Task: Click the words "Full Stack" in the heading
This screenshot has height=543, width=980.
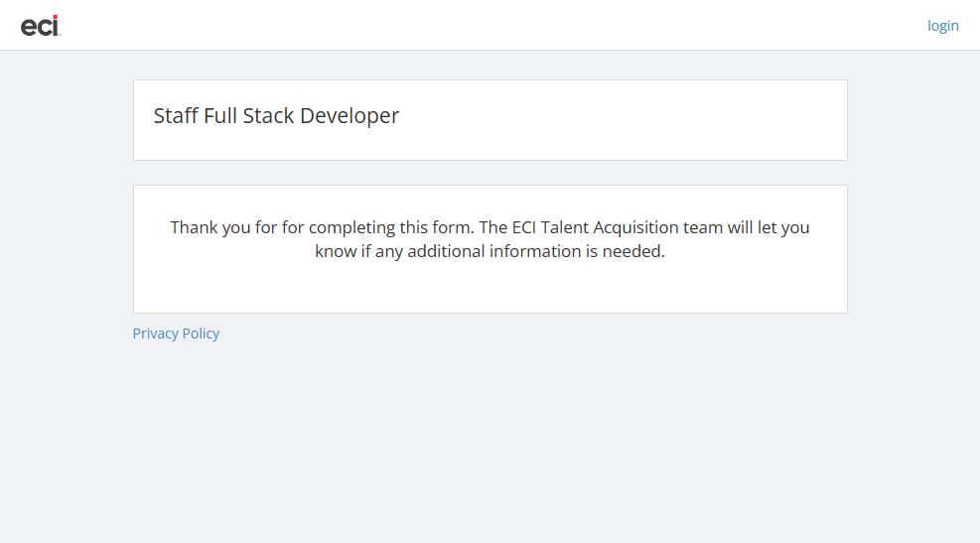Action: click(248, 116)
